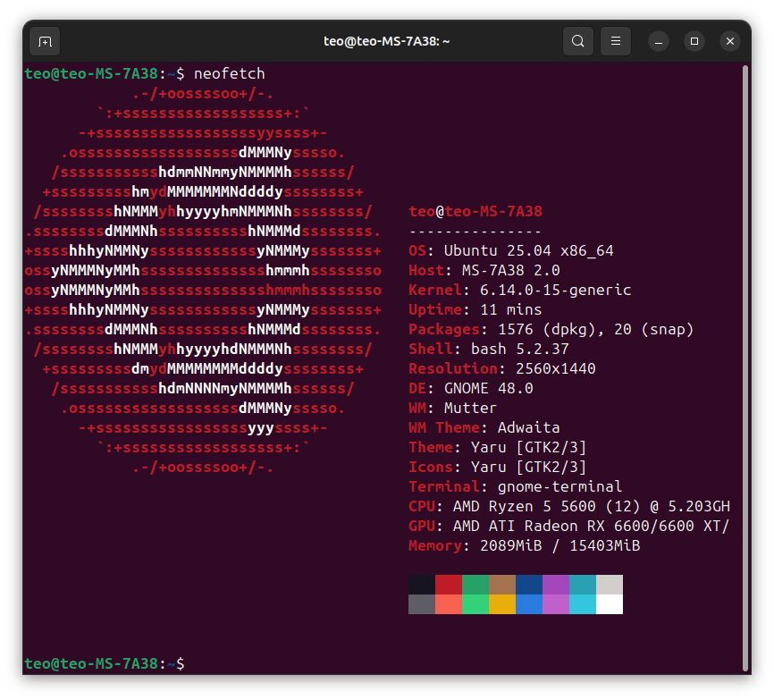Click the Memory line 2089MiB / 15403MiB

pos(525,545)
